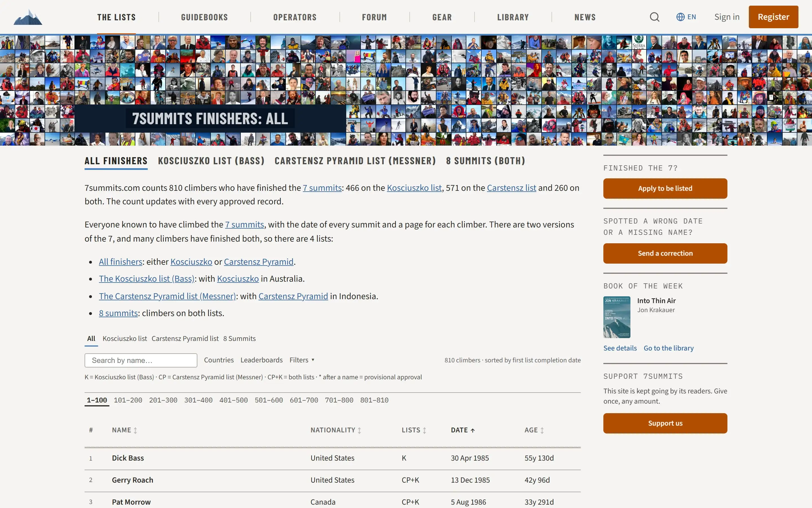The image size is (812, 508).
Task: Sort table by the NAME column arrows
Action: (x=135, y=430)
